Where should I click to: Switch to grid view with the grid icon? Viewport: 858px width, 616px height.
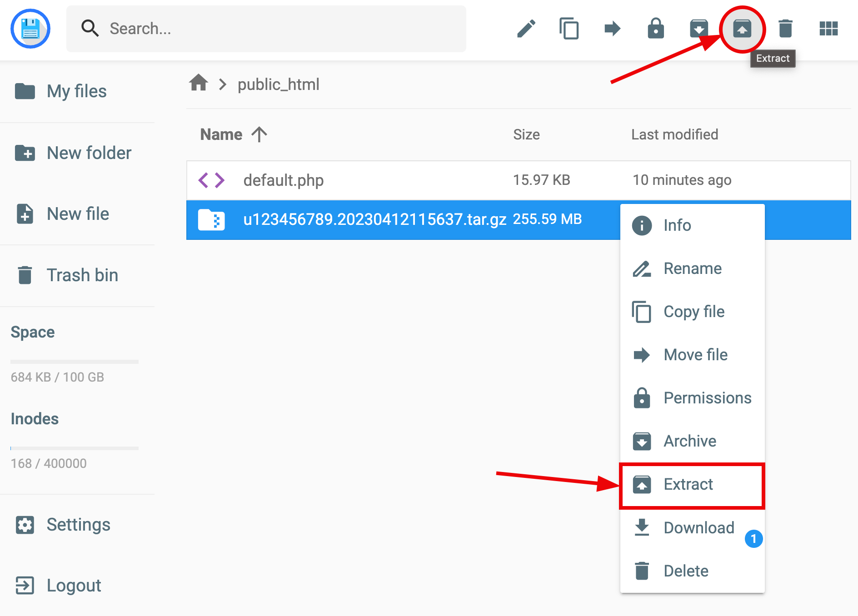point(828,29)
